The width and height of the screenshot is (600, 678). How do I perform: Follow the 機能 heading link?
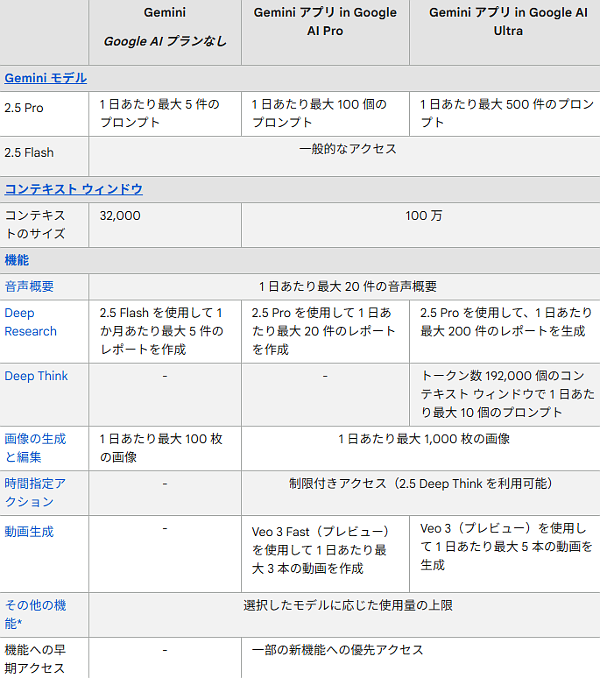click(x=17, y=260)
